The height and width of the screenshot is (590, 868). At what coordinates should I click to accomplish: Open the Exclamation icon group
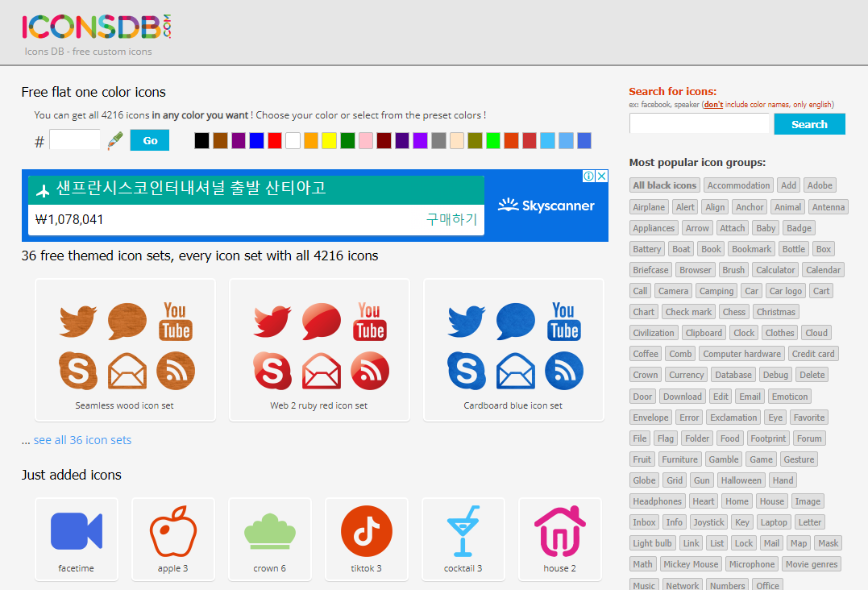tap(733, 418)
